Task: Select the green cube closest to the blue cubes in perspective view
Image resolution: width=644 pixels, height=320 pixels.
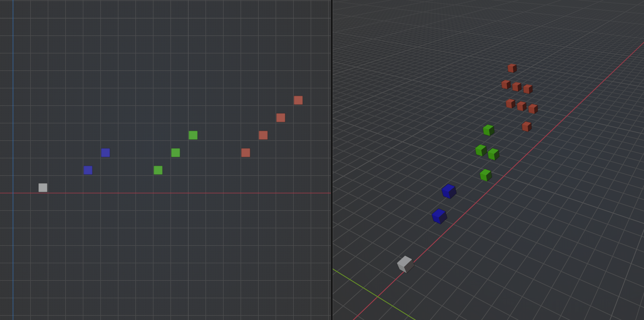Action: (x=486, y=175)
